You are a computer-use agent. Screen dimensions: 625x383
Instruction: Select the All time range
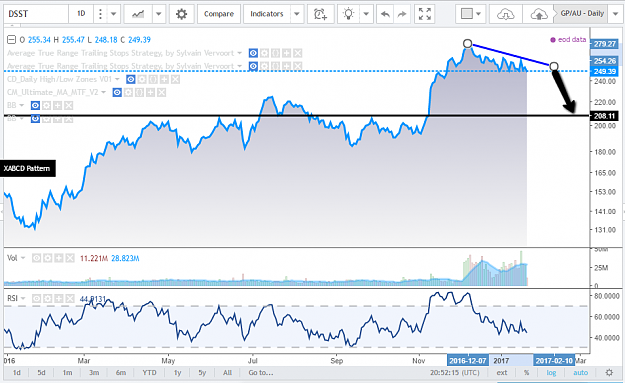click(227, 373)
